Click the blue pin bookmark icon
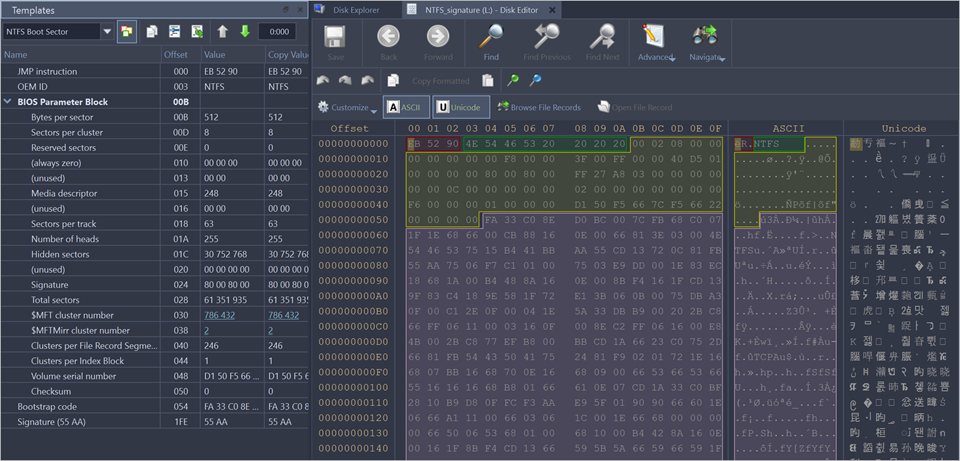 pyautogui.click(x=535, y=80)
